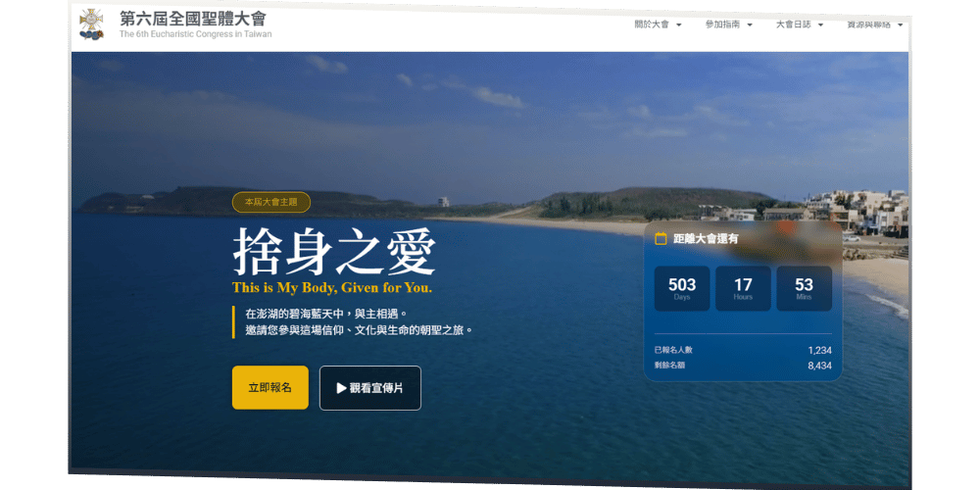Click the English subtitle under site title
The image size is (980, 490).
point(195,34)
